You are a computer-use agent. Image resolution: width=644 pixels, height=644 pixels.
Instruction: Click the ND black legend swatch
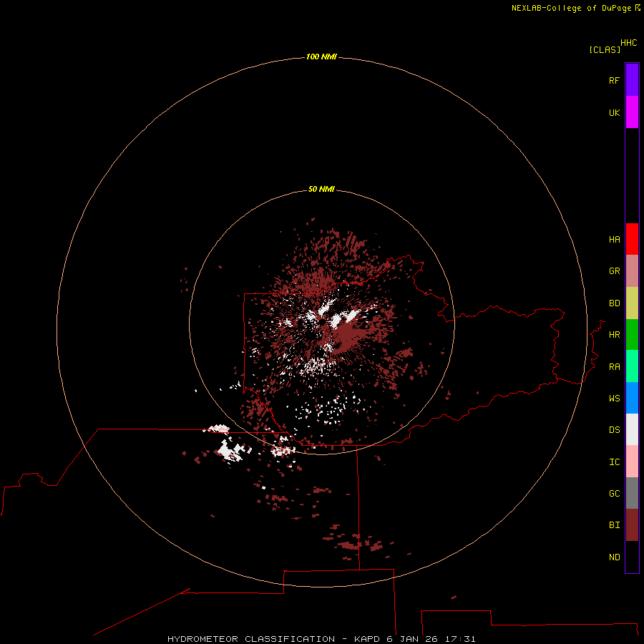tap(632, 557)
